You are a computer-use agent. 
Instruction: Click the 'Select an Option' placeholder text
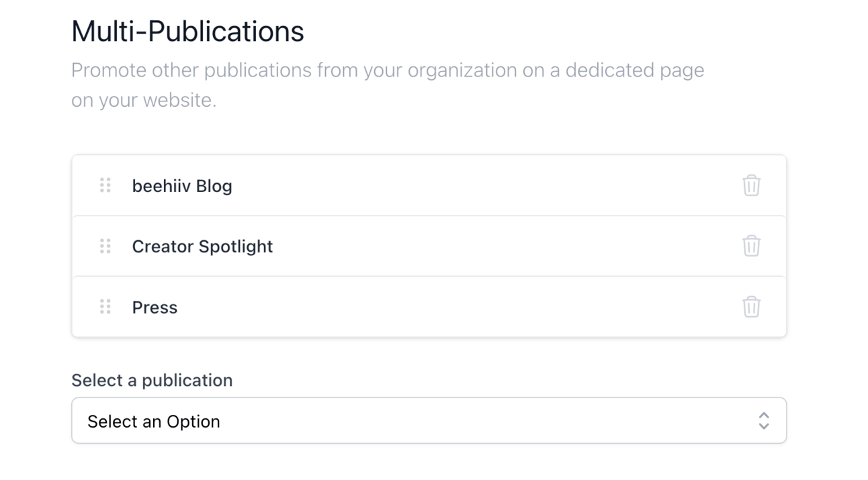154,422
